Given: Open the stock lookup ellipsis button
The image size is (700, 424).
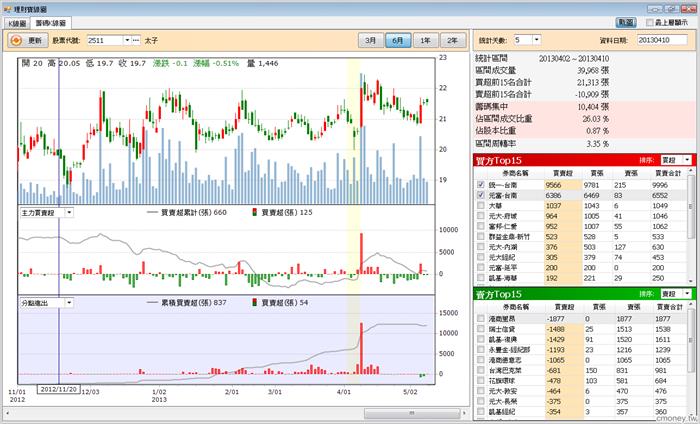Looking at the screenshot, I should (136, 40).
